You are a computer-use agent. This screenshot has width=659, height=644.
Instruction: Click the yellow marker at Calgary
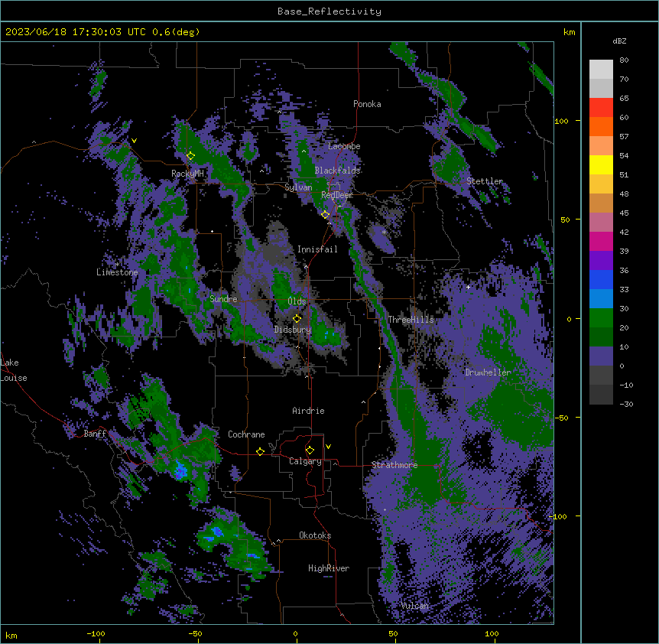click(x=310, y=450)
